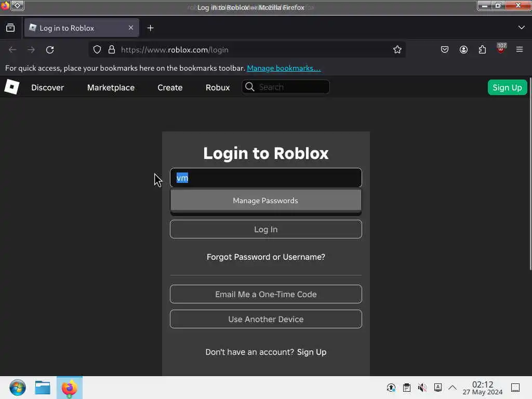This screenshot has width=532, height=399.
Task: Open the Extensions puzzle icon
Action: click(482, 49)
